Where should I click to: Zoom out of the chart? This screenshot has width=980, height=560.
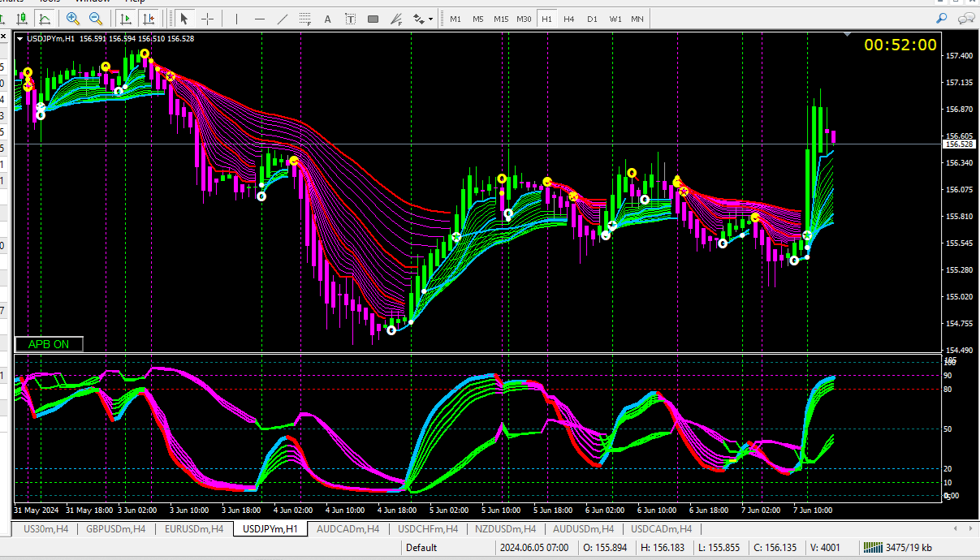coord(96,18)
